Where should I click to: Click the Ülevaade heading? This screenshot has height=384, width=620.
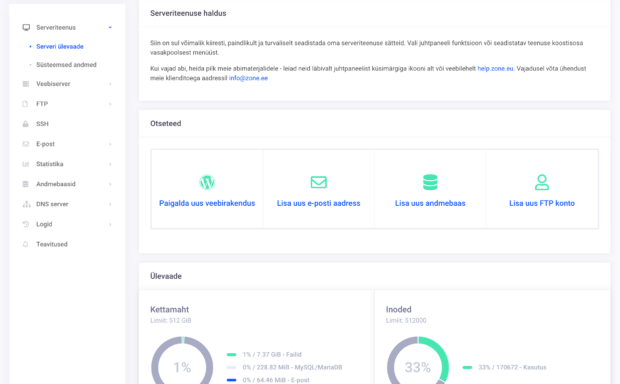166,276
